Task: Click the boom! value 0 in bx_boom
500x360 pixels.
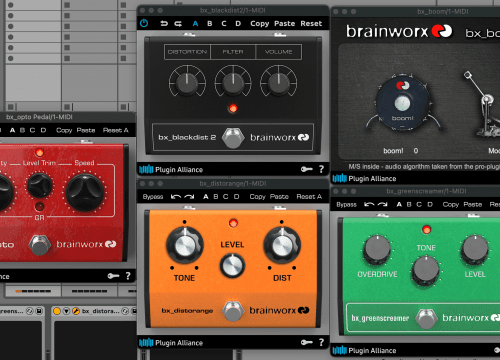Action: click(416, 151)
